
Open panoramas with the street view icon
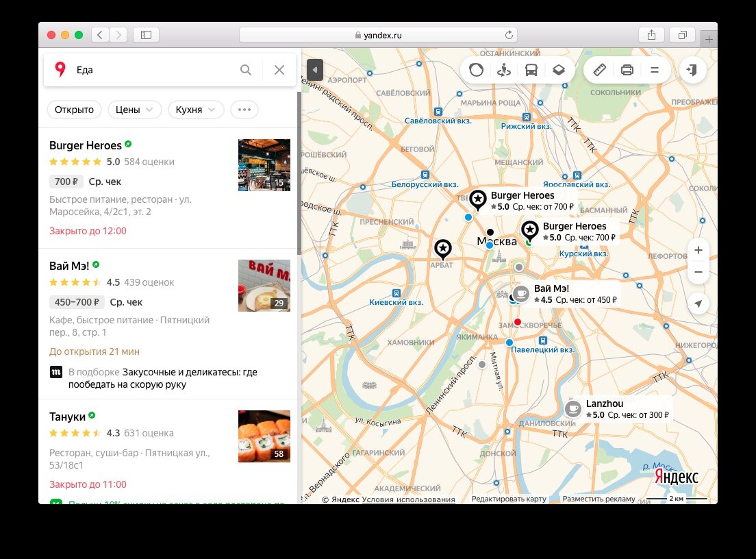pos(504,70)
